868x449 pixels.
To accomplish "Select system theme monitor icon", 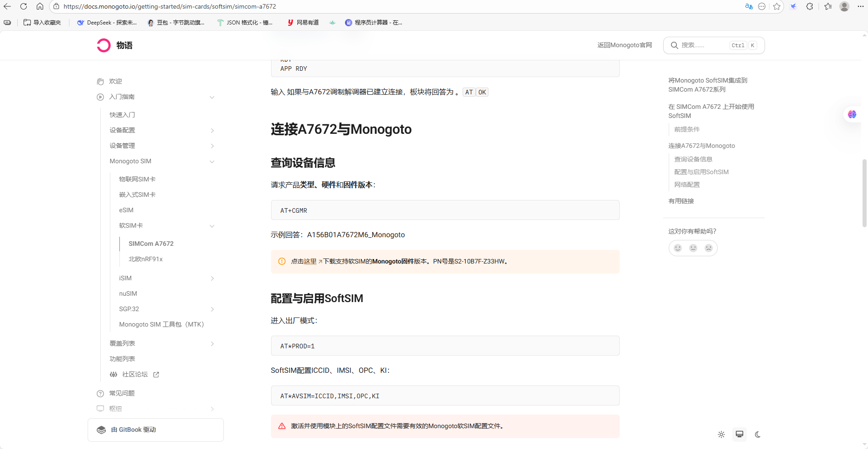I will pos(740,434).
